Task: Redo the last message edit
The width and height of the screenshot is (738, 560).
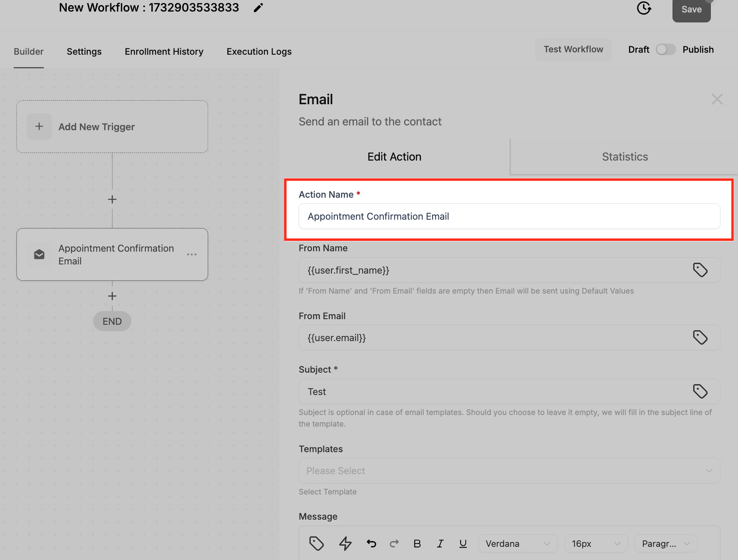Action: click(394, 543)
